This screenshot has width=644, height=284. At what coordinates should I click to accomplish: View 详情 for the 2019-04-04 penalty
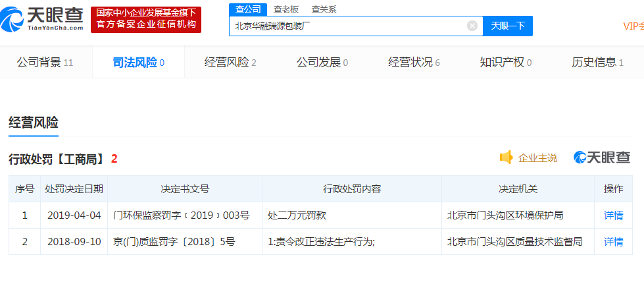pyautogui.click(x=613, y=215)
